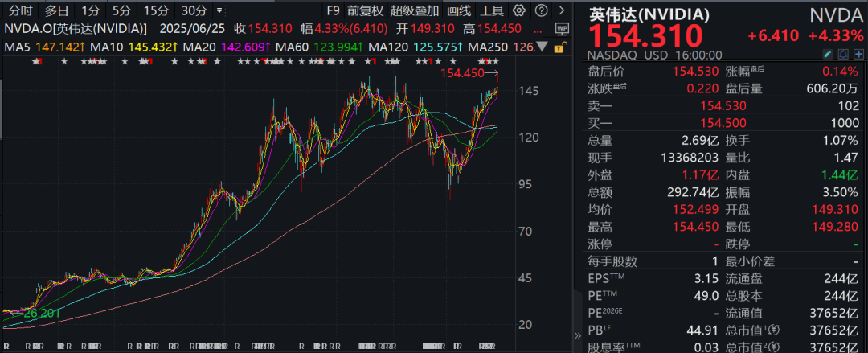This screenshot has height=353, width=868.
Task: Switch to the 多日 multi-day tab
Action: point(57,10)
